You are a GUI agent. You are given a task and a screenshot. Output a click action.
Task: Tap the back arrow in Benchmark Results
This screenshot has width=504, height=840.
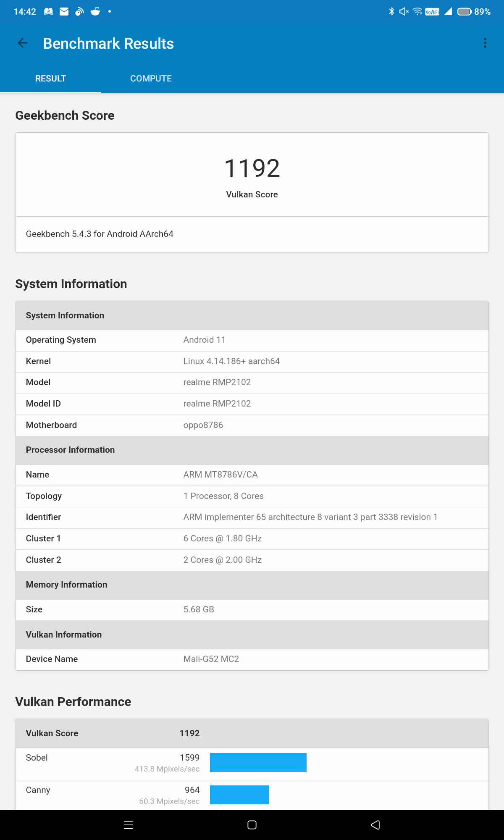coord(23,43)
